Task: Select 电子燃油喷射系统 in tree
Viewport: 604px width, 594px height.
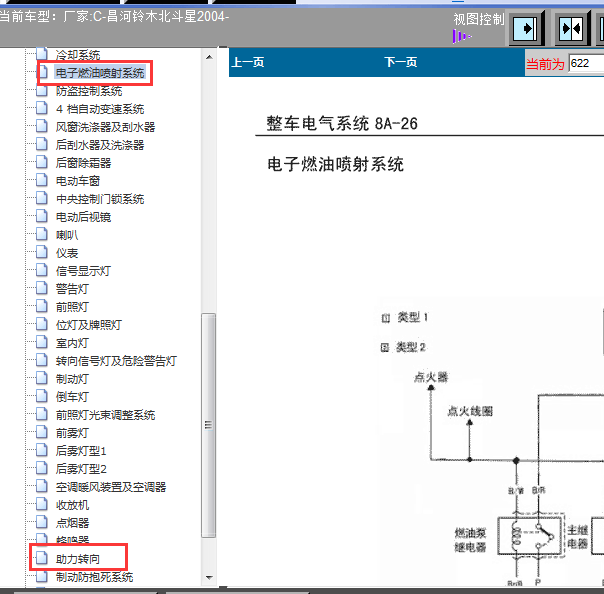Action: coord(100,73)
